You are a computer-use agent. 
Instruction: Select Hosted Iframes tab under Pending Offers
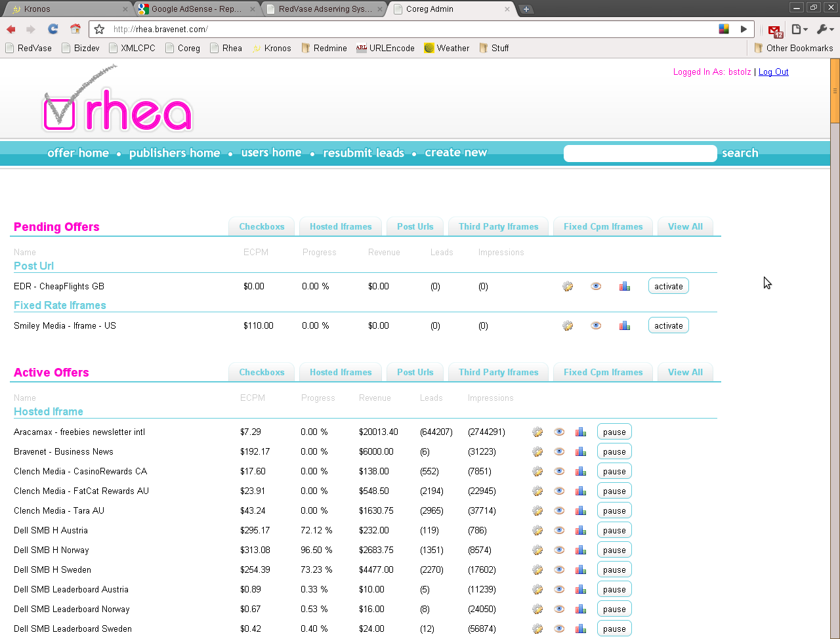point(341,226)
